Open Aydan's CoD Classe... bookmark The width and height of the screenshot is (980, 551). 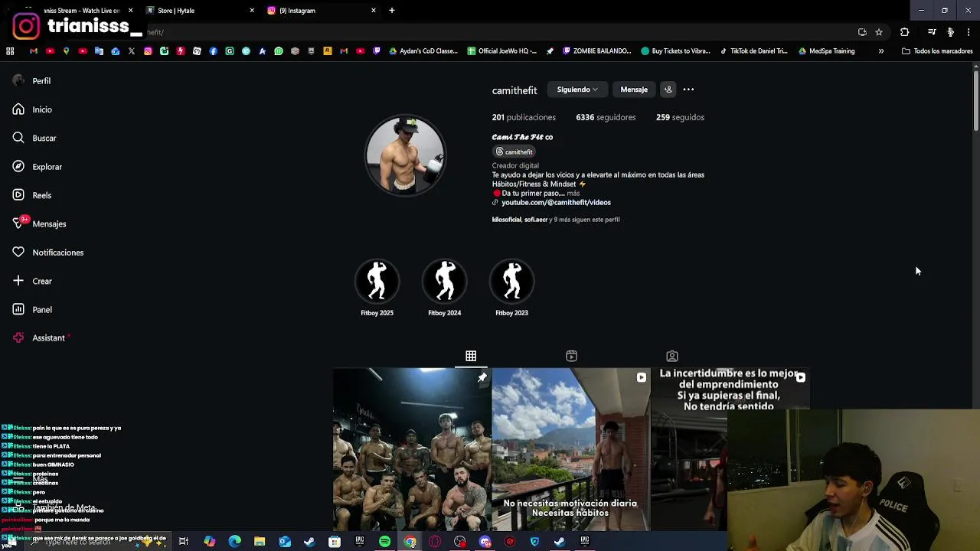click(423, 51)
